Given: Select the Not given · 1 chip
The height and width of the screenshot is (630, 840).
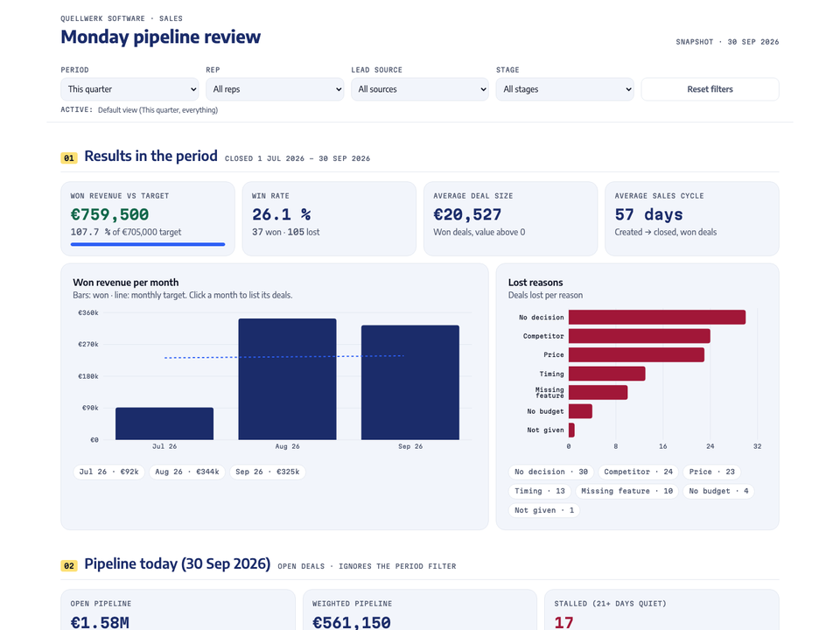Looking at the screenshot, I should click(x=544, y=510).
